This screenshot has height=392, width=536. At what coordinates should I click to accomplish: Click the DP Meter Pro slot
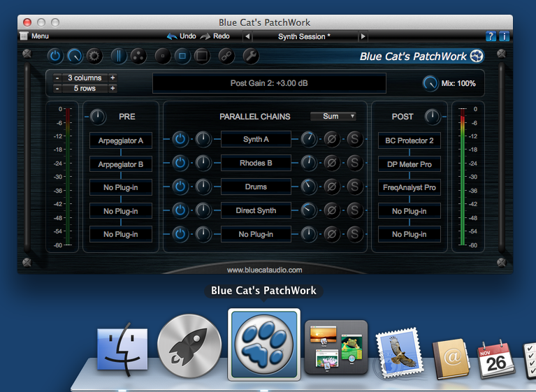410,164
